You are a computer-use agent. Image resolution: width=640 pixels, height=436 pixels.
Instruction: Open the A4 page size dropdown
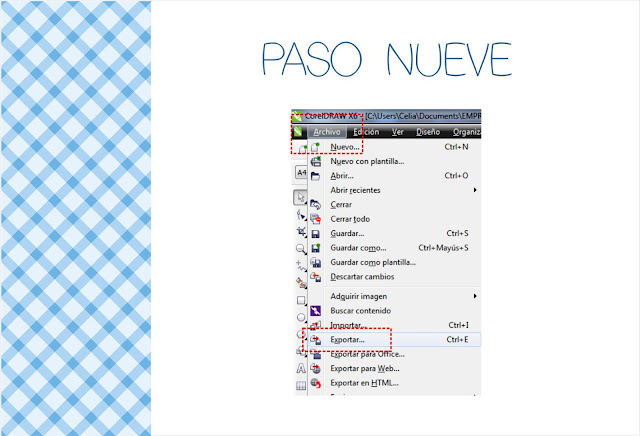[301, 173]
